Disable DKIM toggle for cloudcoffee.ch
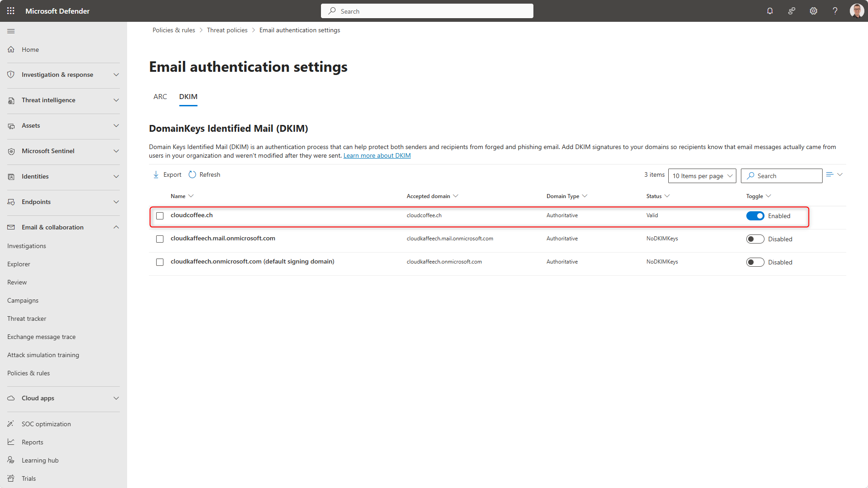868x488 pixels. coord(755,216)
